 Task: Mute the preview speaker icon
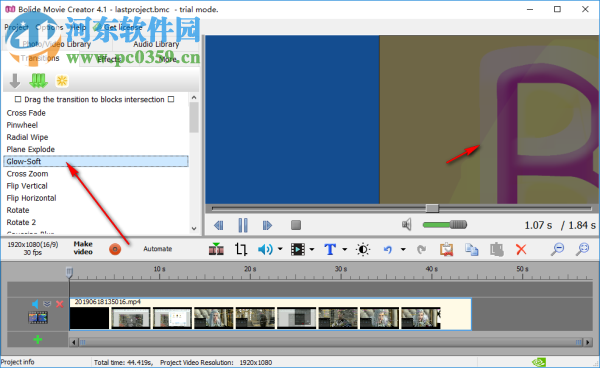(x=407, y=225)
